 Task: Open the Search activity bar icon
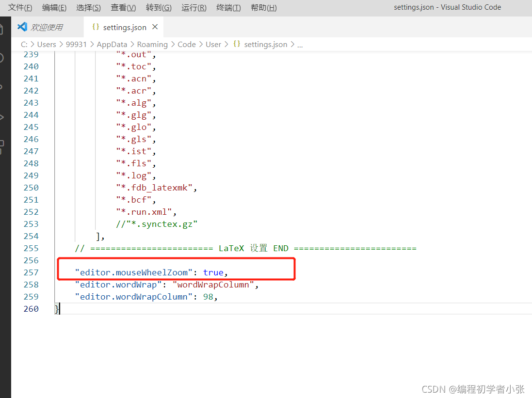(x=1, y=58)
